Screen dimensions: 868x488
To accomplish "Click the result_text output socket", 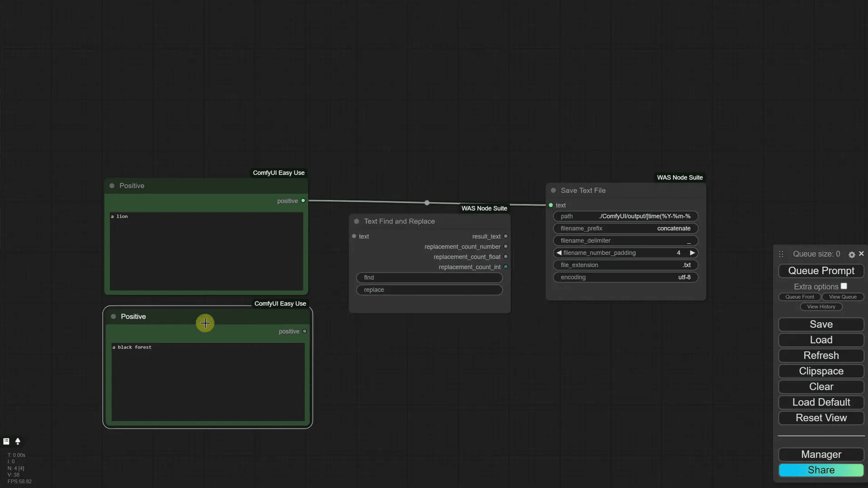I will 505,236.
